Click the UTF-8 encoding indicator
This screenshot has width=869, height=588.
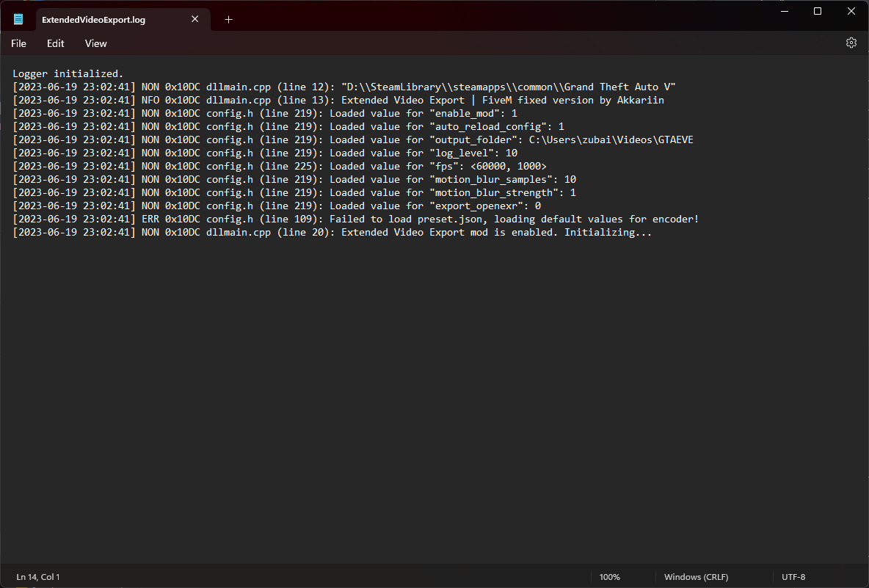tap(793, 577)
